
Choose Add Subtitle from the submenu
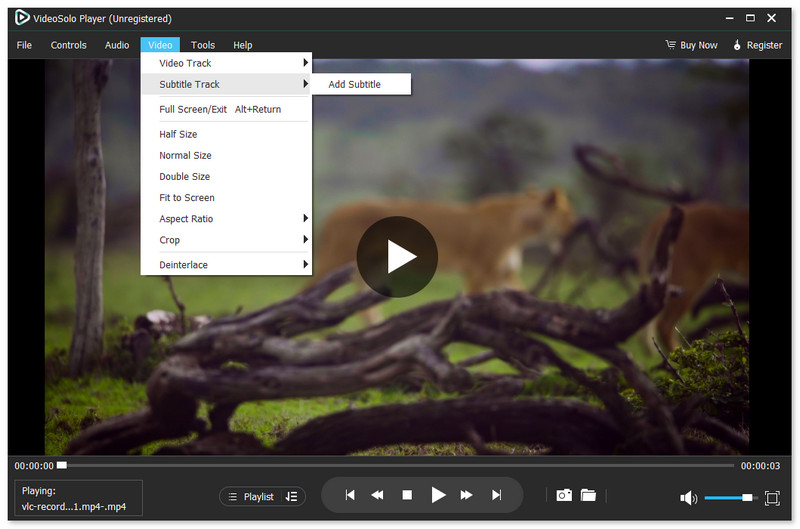(x=355, y=84)
